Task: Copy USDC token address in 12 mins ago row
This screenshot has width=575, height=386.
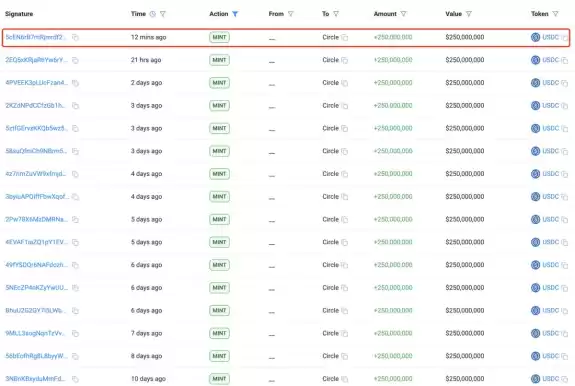Action: tap(564, 38)
